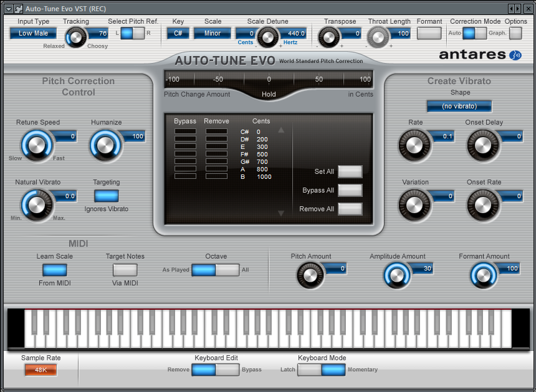
Task: Click the Throat Length knob
Action: pos(378,37)
